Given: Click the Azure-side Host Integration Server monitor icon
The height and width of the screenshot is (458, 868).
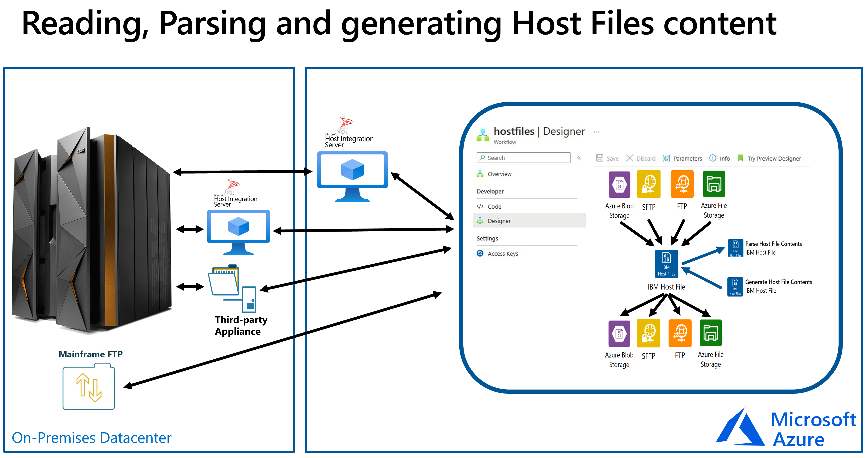Looking at the screenshot, I should click(352, 177).
